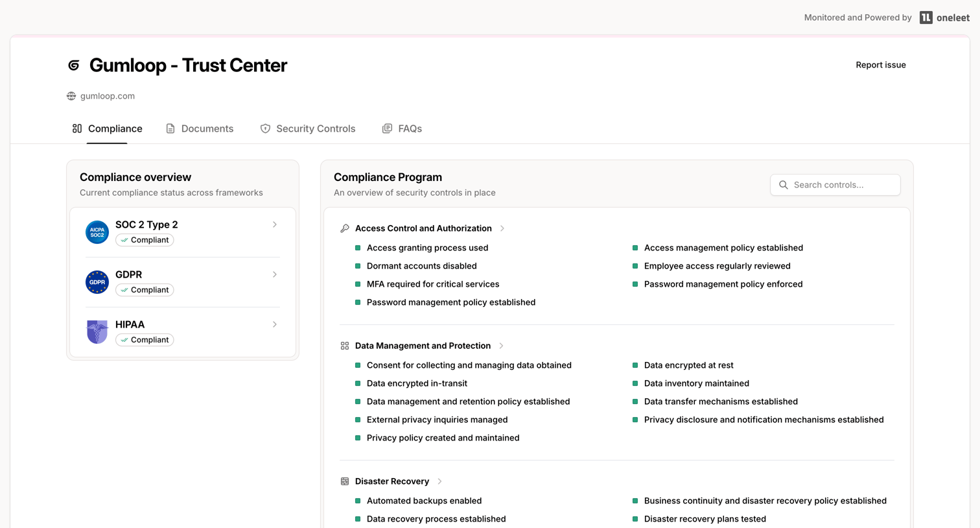Click the key icon for Access Control
Viewport: 980px width, 528px height.
[x=345, y=228]
